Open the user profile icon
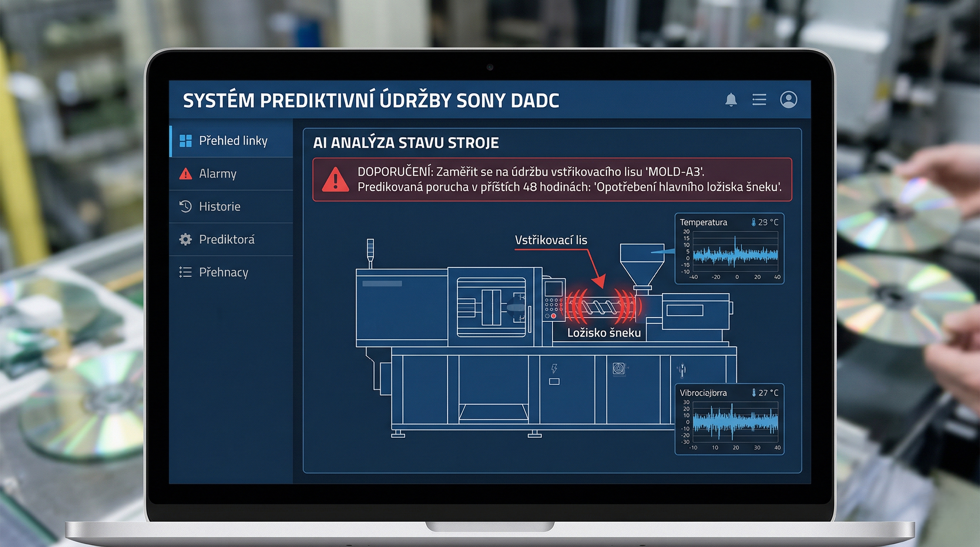This screenshot has width=980, height=547. (x=789, y=100)
